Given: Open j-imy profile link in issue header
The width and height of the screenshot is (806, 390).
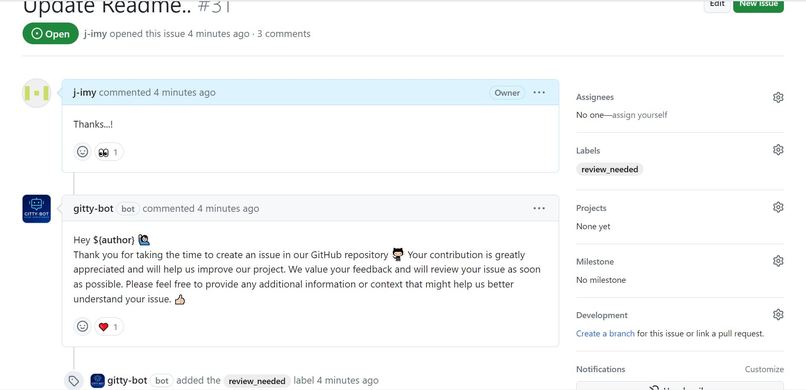Looking at the screenshot, I should point(96,34).
